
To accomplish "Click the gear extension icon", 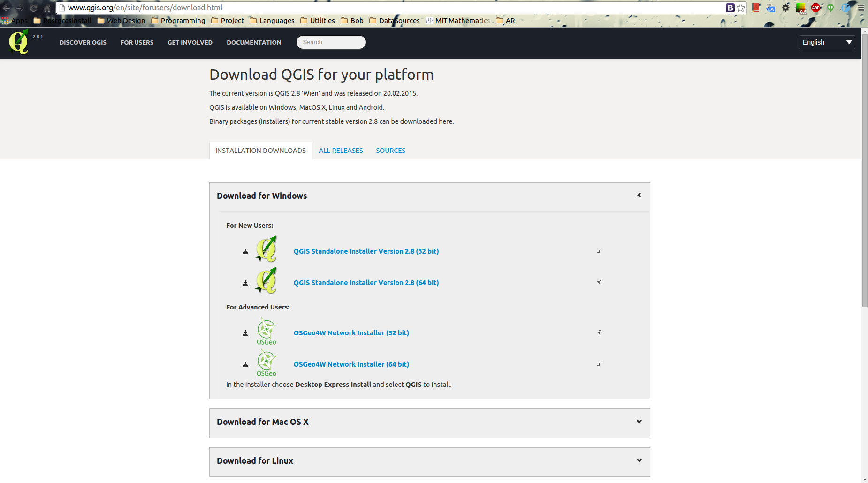I will 785,8.
